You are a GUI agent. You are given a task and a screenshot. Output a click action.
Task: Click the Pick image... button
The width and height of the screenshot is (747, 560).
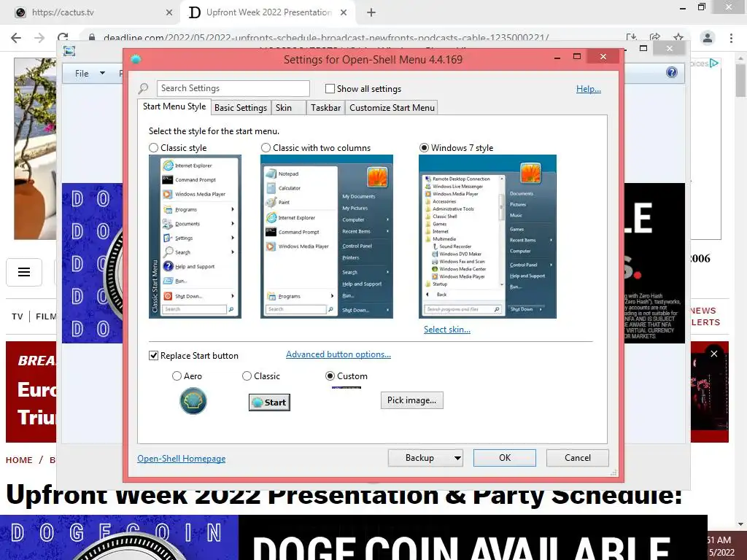click(x=411, y=400)
